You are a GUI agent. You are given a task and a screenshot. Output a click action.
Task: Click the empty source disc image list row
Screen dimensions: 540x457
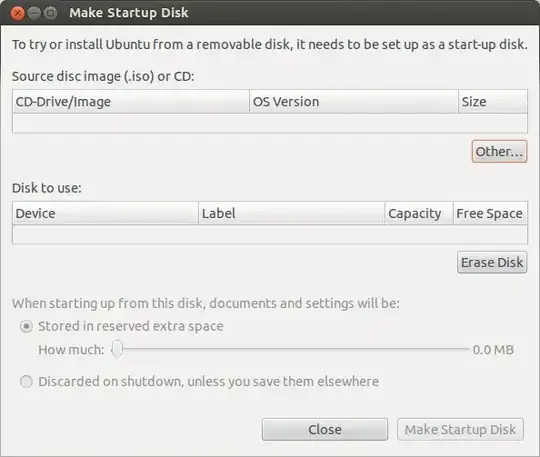click(270, 123)
